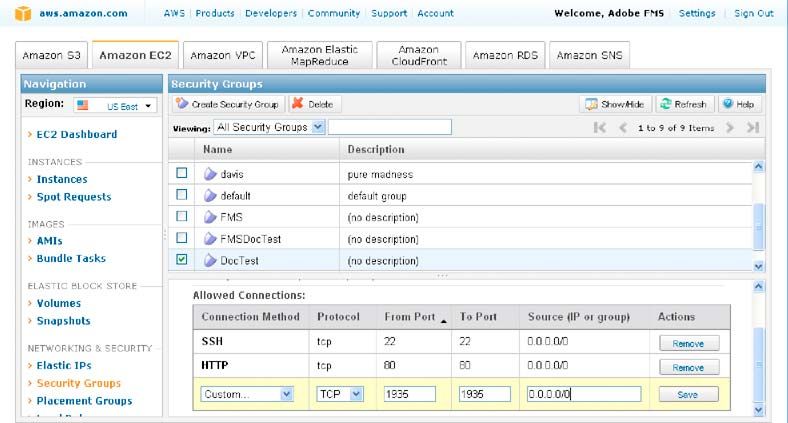Remove the SSH connection rule
Image resolution: width=788 pixels, height=423 pixels.
coord(688,343)
